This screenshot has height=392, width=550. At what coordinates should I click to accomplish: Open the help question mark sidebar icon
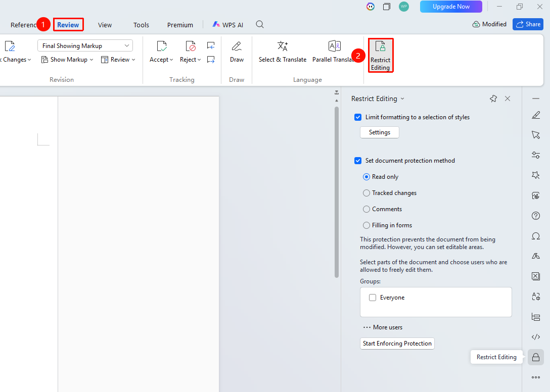coord(536,216)
